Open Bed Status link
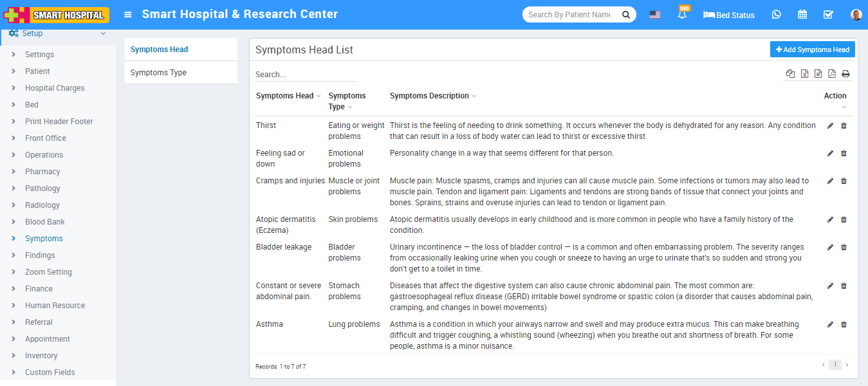This screenshot has width=868, height=386. [729, 15]
